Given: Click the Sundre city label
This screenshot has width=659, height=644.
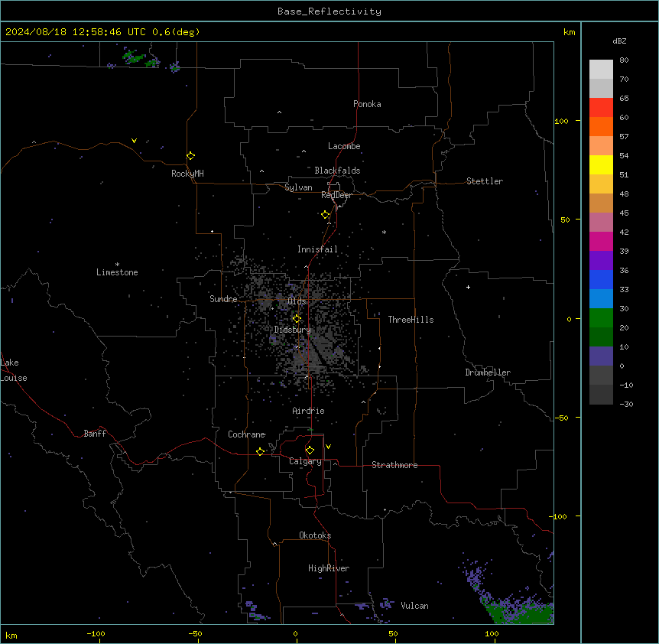Looking at the screenshot, I should [223, 299].
